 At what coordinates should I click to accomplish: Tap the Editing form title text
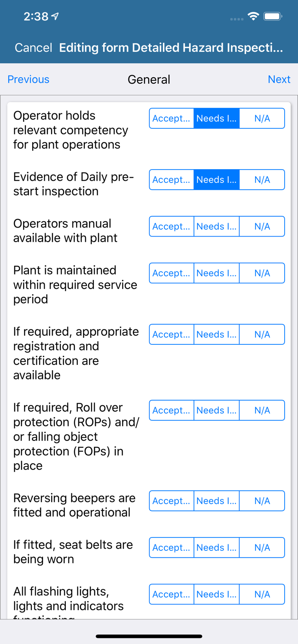click(171, 48)
